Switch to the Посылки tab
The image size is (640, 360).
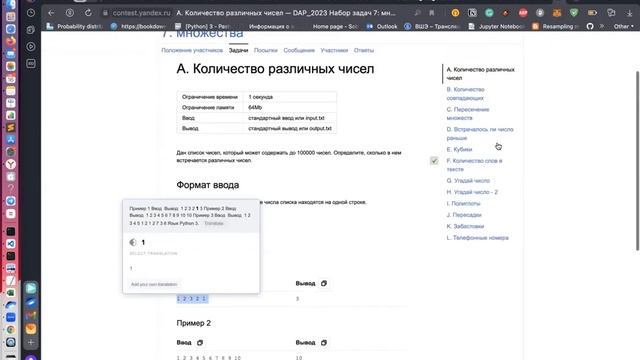tap(266, 50)
